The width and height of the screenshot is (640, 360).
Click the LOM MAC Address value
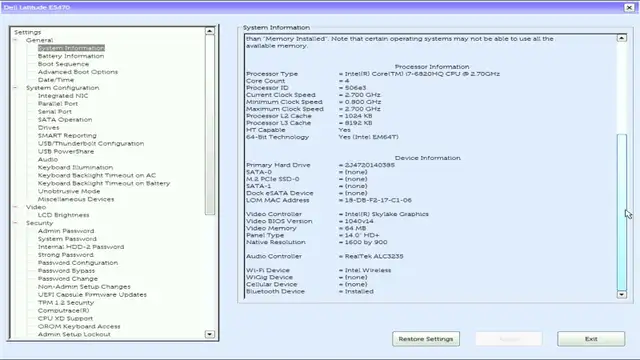378,200
